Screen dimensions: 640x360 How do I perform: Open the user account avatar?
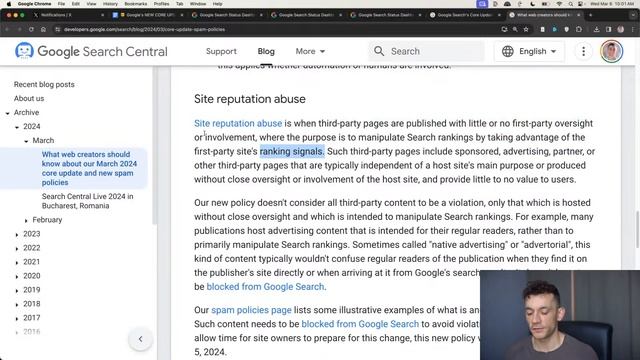(x=611, y=51)
